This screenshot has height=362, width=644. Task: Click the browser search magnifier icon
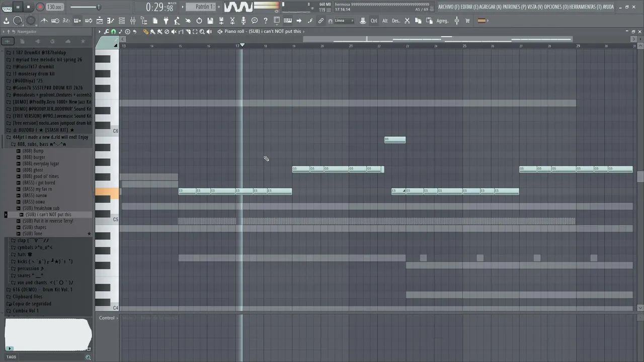(x=88, y=357)
